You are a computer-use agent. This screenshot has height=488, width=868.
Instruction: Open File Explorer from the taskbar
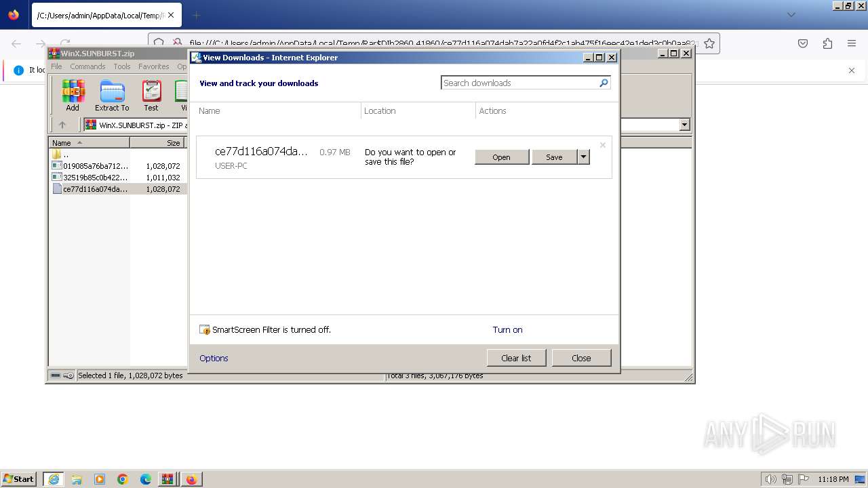(x=77, y=479)
